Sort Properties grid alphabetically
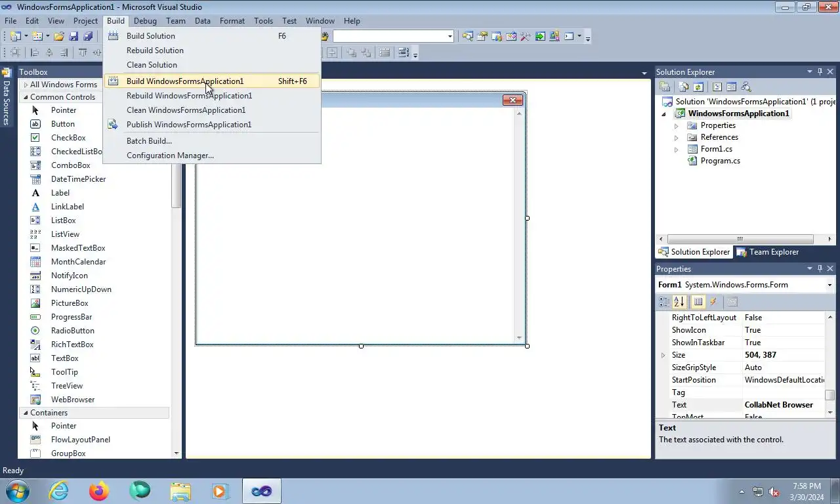This screenshot has width=840, height=504. [x=679, y=302]
